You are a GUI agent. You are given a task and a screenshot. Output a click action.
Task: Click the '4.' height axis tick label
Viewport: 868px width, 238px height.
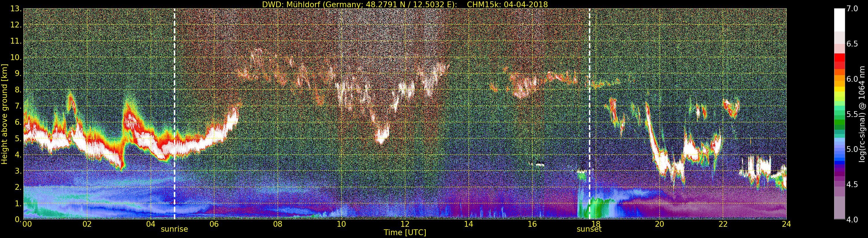(x=18, y=155)
